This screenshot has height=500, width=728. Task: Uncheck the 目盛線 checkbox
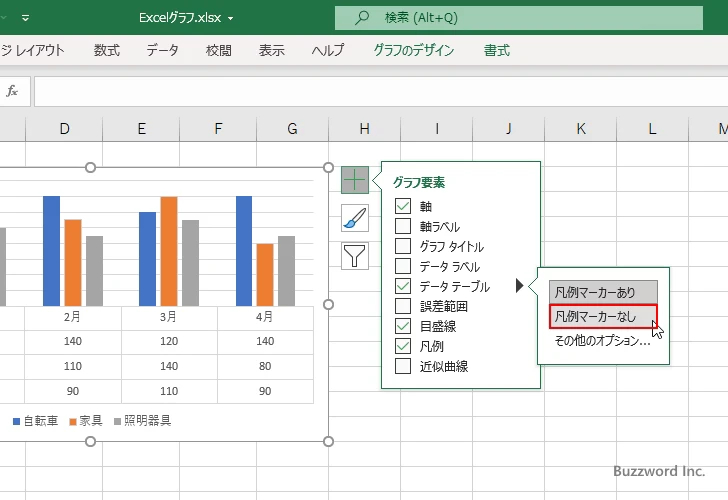point(403,326)
